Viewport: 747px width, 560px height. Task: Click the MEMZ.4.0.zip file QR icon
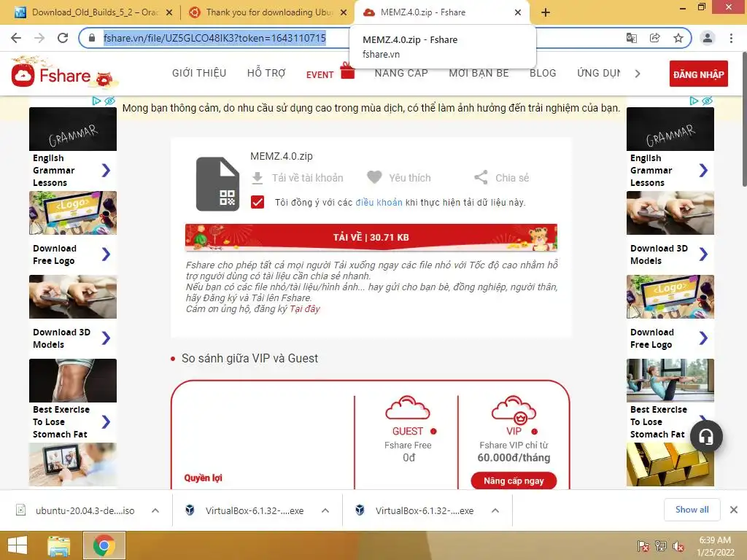(217, 184)
